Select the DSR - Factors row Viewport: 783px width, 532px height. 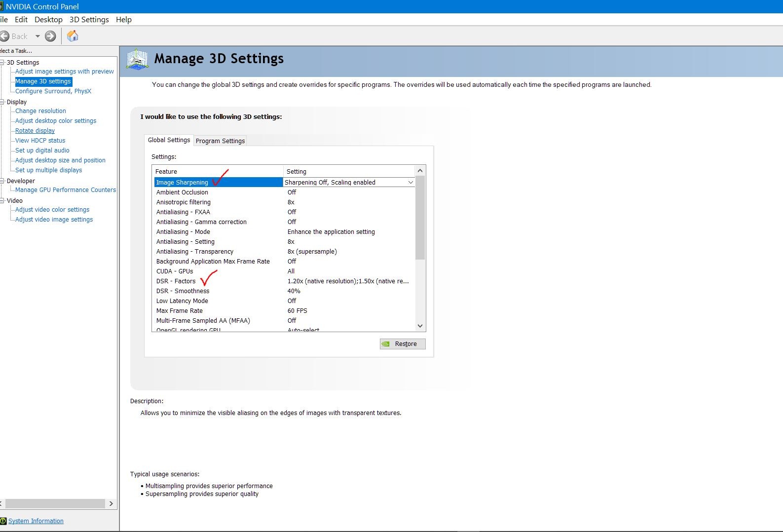click(x=285, y=281)
